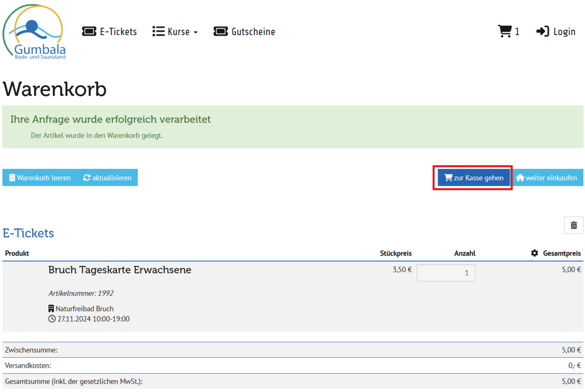Click the E-Tickets section heading
The width and height of the screenshot is (585, 392).
[x=28, y=233]
